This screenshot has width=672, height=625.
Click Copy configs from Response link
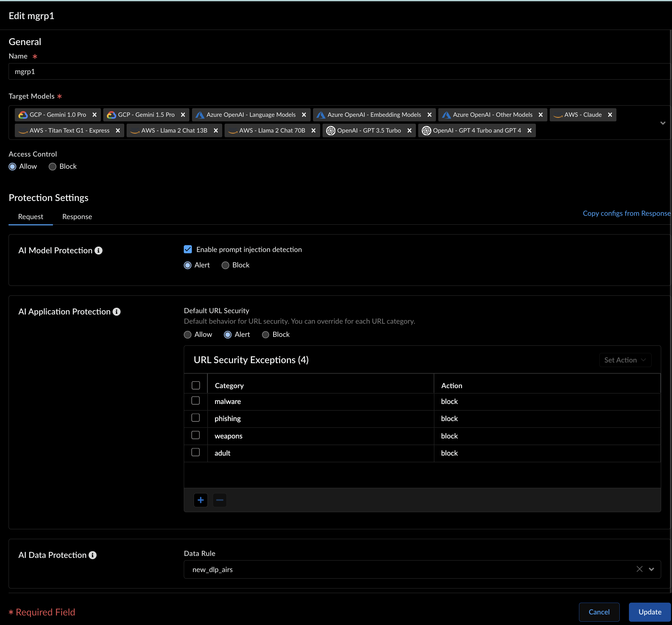pyautogui.click(x=626, y=213)
